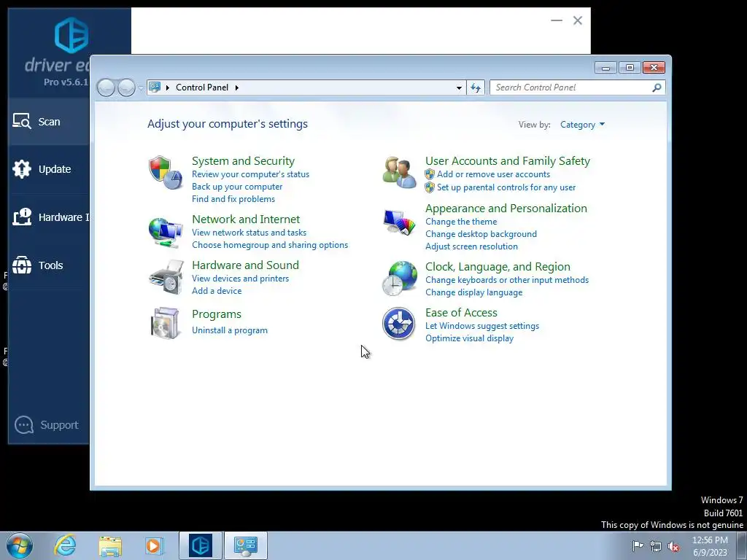Click Change desktop background
This screenshot has height=560, width=747.
[x=481, y=234]
